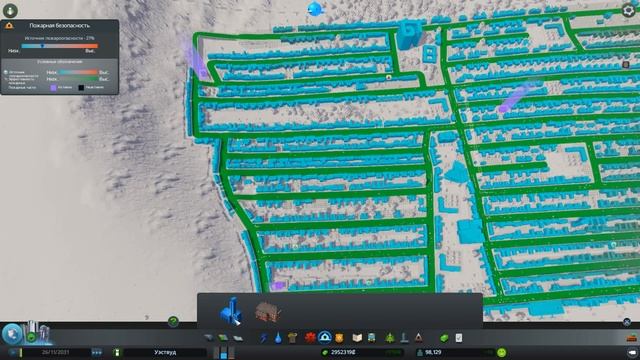Screen dimensions: 640x360
Task: Open game settings gear menu
Action: click(x=629, y=10)
